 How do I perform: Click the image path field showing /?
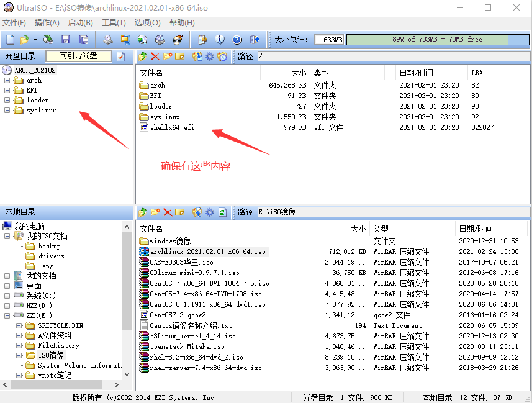[394, 56]
